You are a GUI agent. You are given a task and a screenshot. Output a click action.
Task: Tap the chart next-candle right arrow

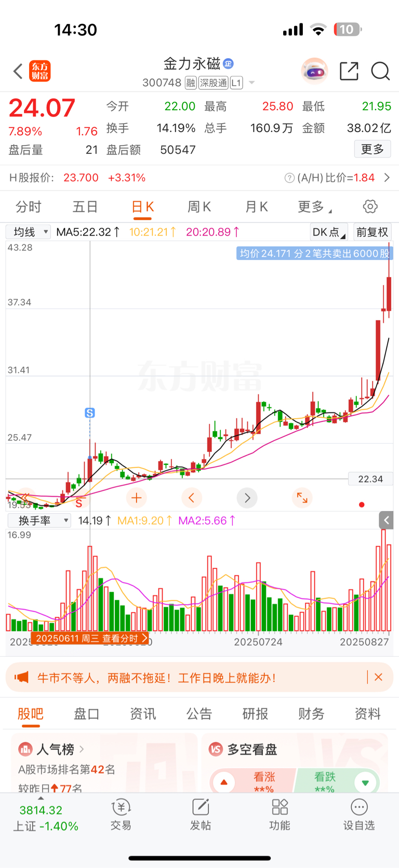point(247,498)
